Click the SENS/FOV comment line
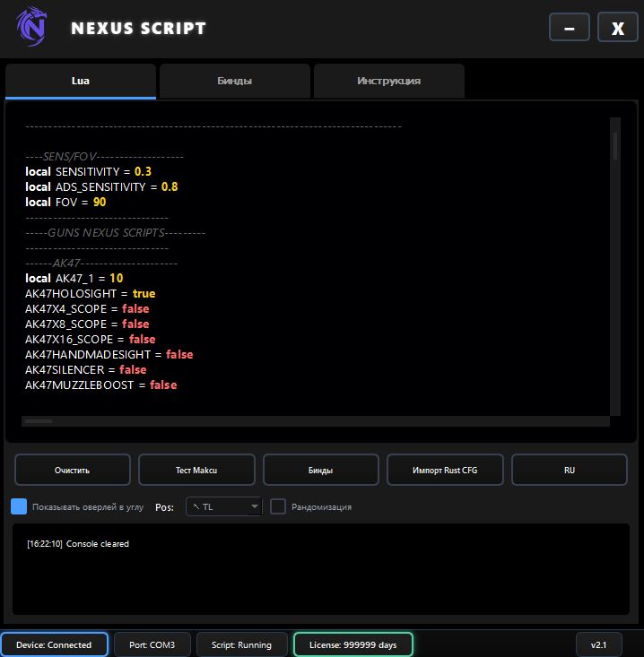 pos(104,157)
